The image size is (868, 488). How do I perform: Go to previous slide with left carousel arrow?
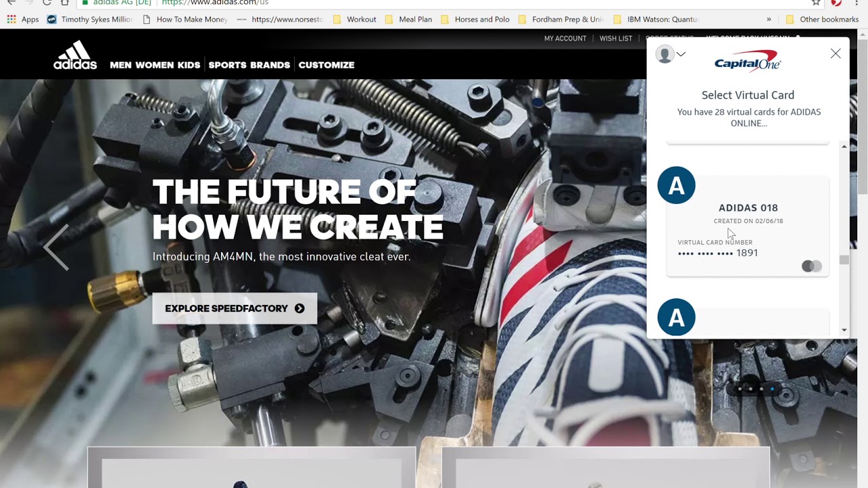point(56,247)
